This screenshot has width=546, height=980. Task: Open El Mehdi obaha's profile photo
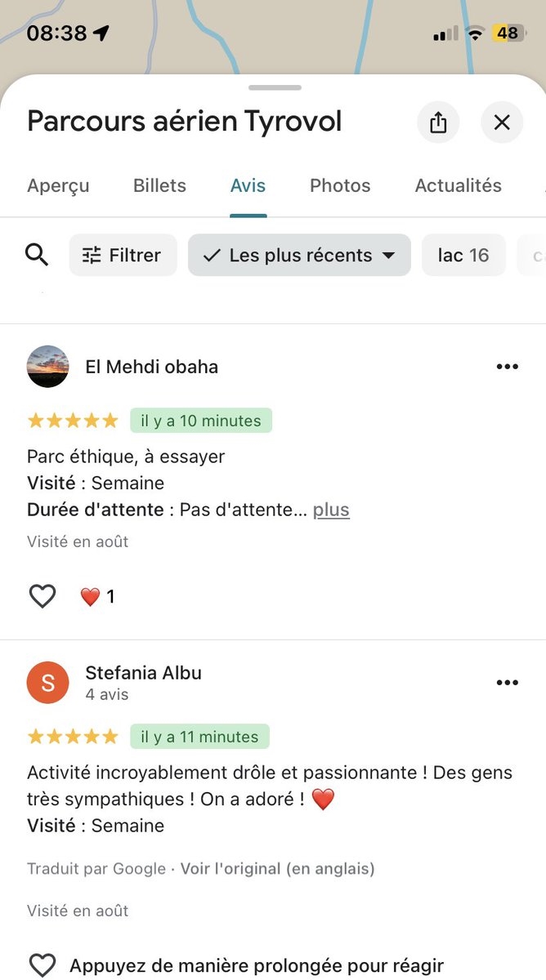47,367
